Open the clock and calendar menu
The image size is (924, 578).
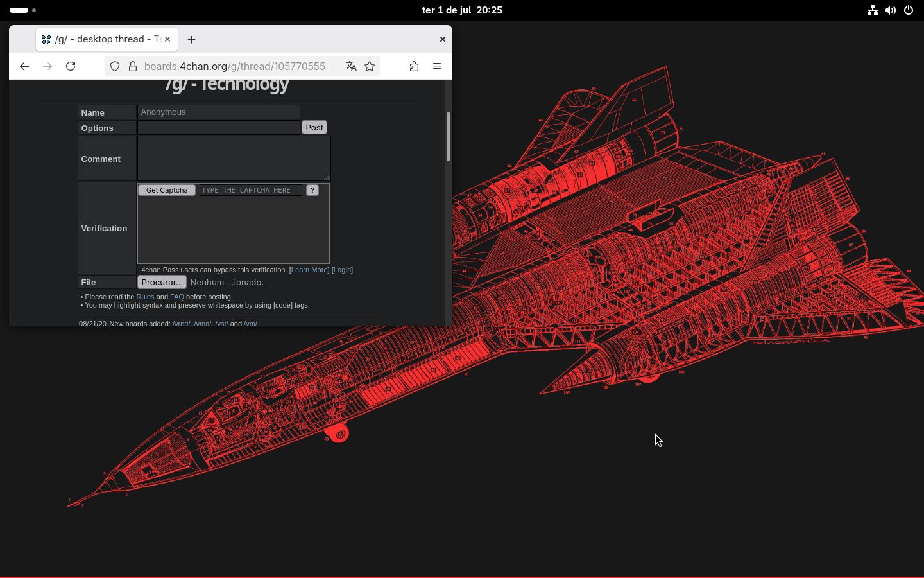pos(462,10)
